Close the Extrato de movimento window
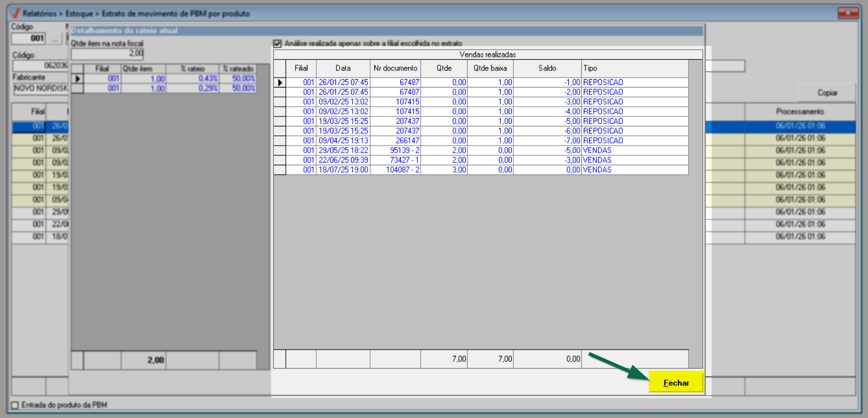The image size is (868, 418). click(848, 13)
